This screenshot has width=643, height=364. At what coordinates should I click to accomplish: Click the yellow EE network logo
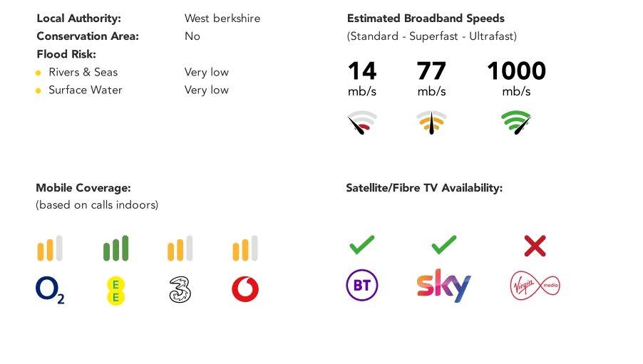click(115, 290)
